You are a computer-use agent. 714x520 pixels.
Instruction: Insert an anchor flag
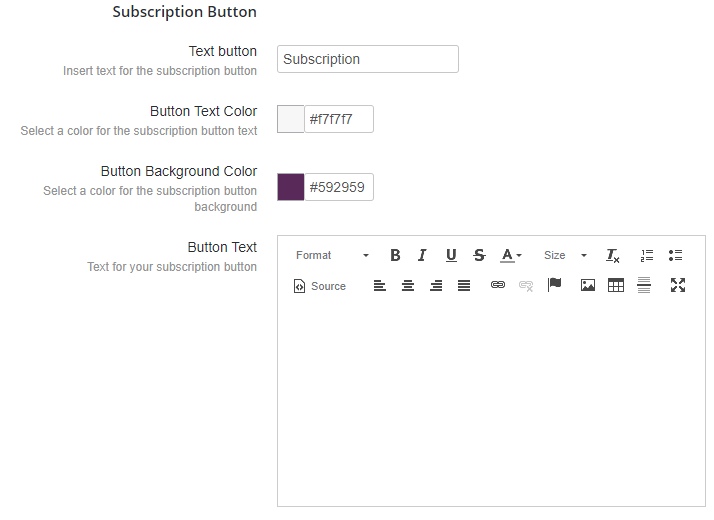click(x=554, y=285)
